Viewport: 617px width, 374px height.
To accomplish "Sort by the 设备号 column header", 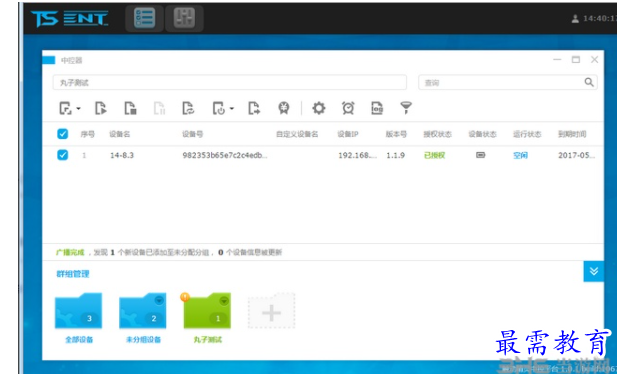I will [x=192, y=134].
